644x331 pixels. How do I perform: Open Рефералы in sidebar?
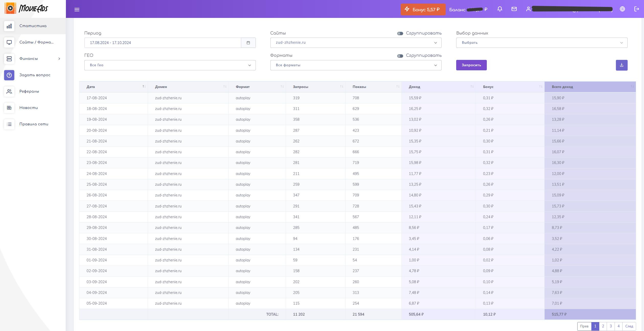point(33,92)
